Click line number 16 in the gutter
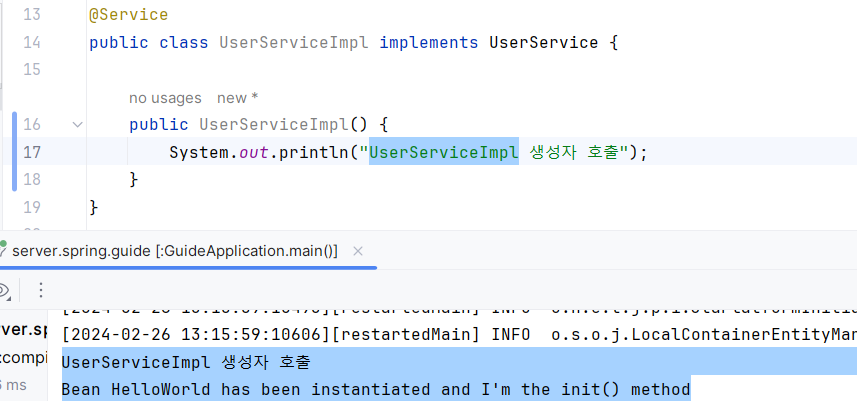Screen dimensions: 857x401 click(x=32, y=125)
